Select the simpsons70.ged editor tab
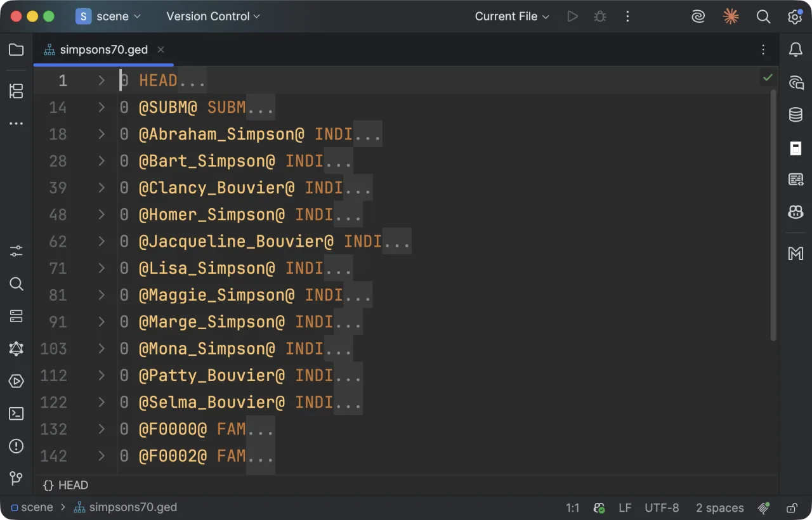 coord(103,49)
